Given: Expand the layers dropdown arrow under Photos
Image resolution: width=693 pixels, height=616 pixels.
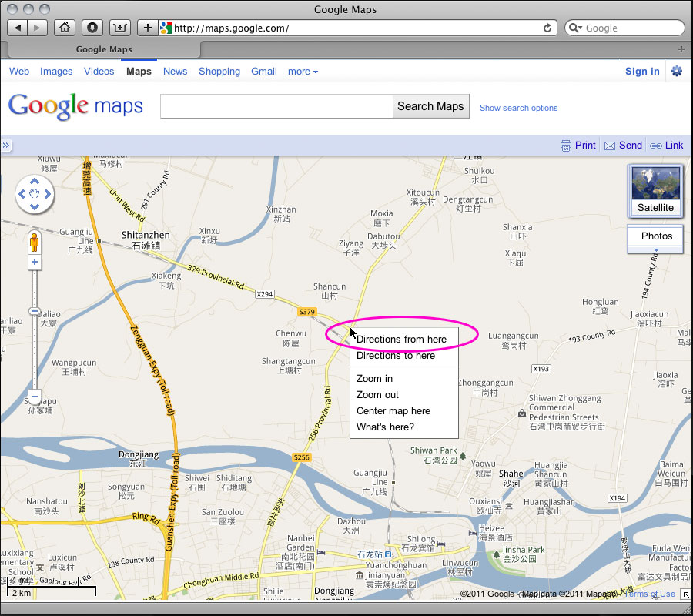Looking at the screenshot, I should (x=656, y=250).
